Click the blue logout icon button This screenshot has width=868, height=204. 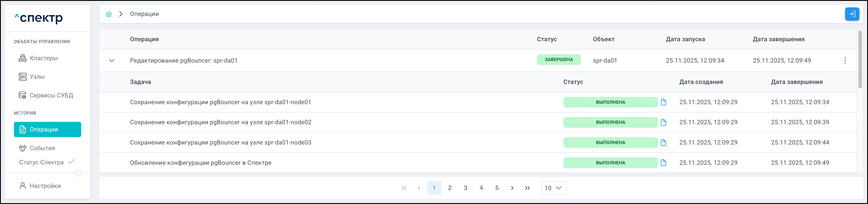tap(852, 14)
